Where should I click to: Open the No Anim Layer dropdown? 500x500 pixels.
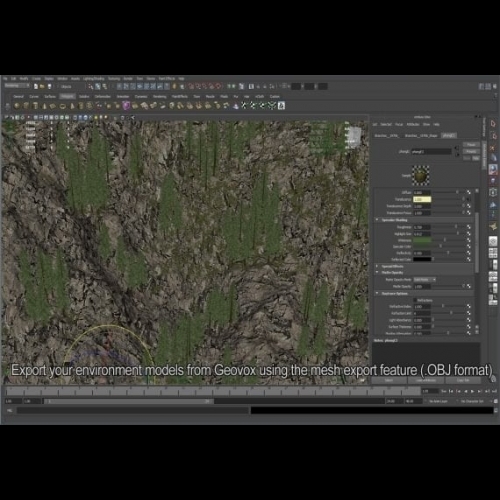pos(439,401)
